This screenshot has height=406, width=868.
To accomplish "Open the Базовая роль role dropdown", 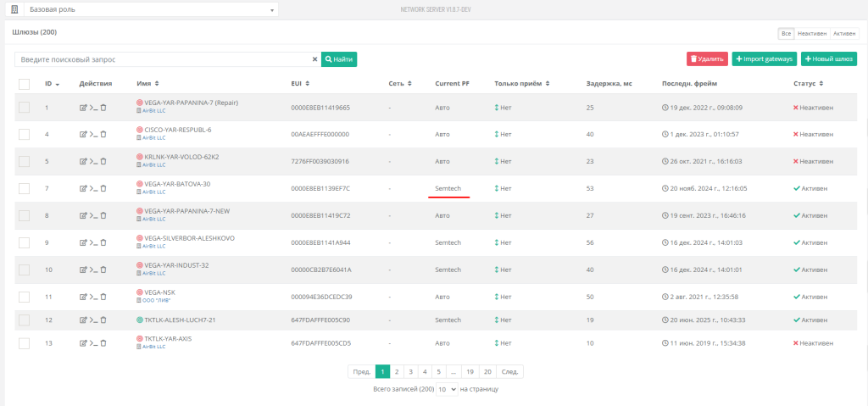I will coord(151,9).
